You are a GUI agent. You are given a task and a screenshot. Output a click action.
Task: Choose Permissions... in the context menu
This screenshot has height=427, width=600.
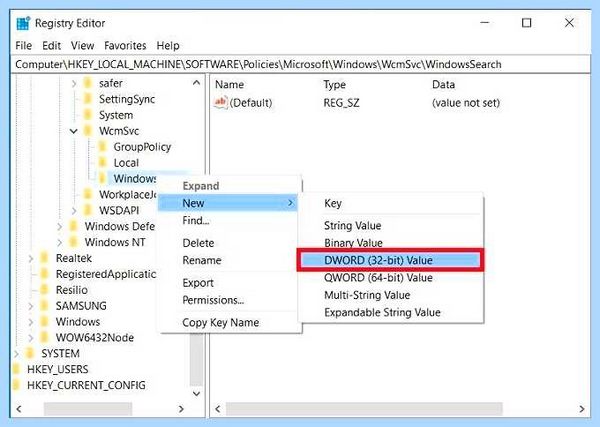[228, 300]
